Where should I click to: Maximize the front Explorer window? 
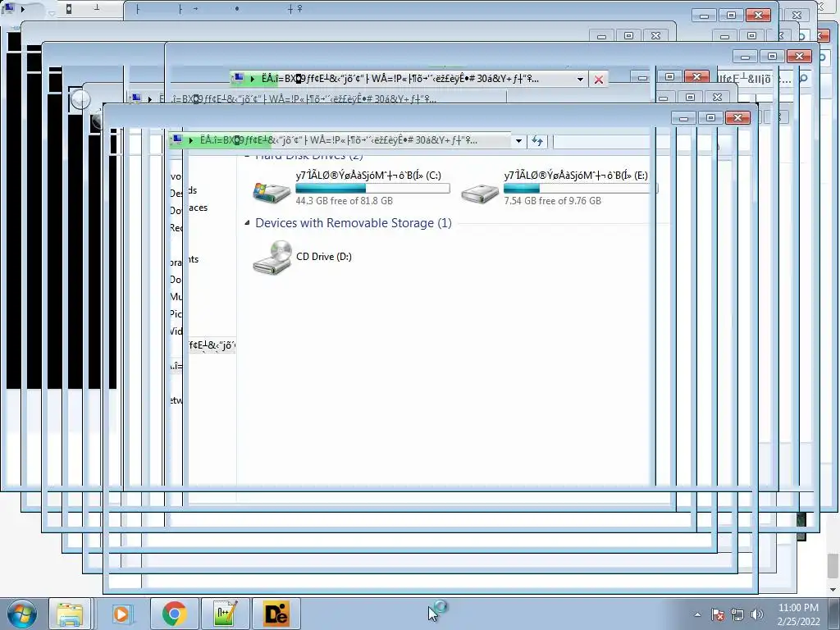coord(711,118)
